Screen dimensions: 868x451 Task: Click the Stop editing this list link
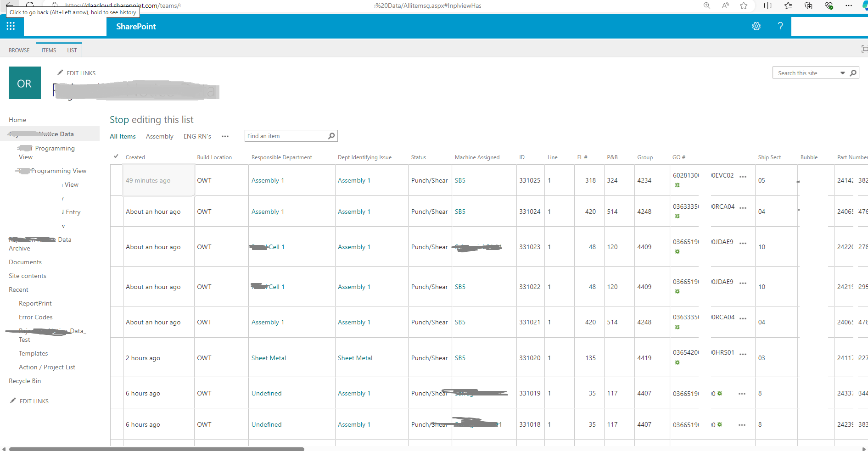[151, 119]
